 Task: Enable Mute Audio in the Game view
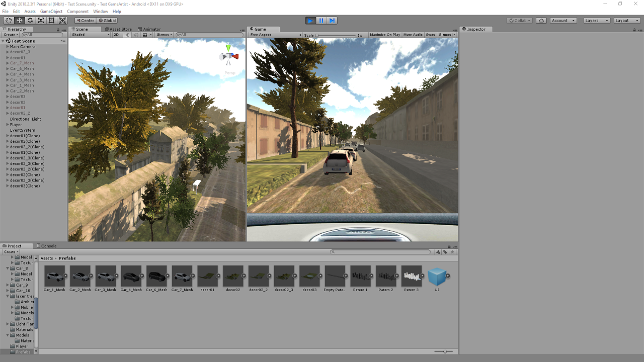413,35
